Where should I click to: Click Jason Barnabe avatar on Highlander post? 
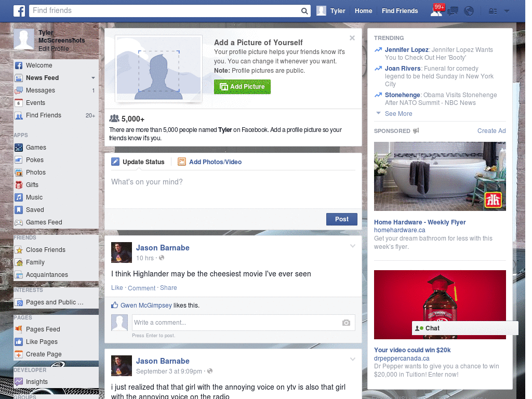[122, 252]
